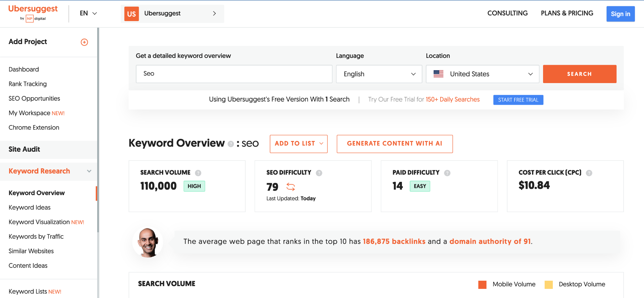Click Start Free Trial button
The image size is (644, 298).
point(518,100)
